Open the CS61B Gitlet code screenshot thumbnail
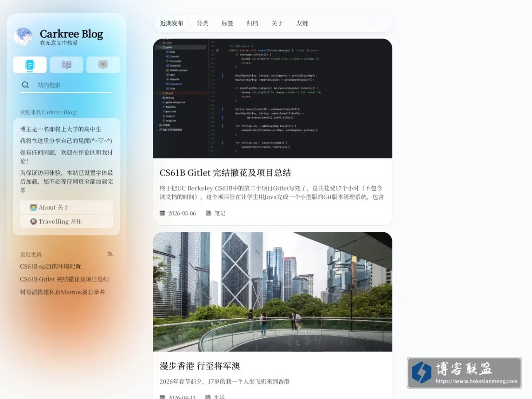532x399 pixels. tap(273, 98)
